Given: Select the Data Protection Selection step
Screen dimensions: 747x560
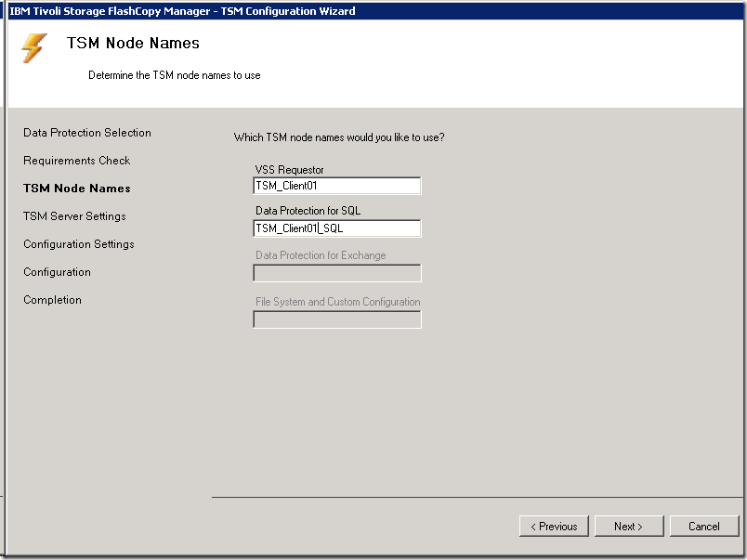Looking at the screenshot, I should (87, 133).
